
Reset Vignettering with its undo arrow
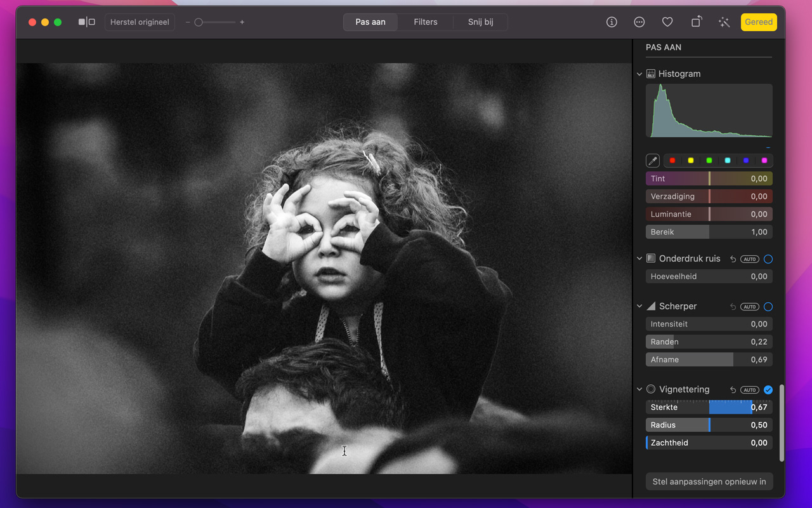click(733, 390)
